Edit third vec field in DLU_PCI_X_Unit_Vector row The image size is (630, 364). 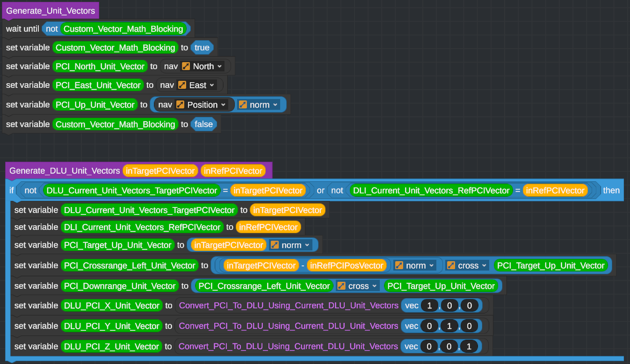[470, 306]
